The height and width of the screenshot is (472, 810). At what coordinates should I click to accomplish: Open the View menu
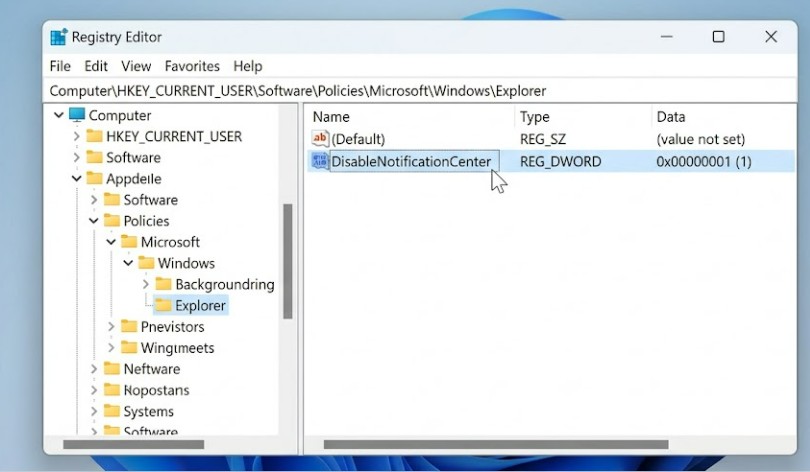(x=136, y=66)
